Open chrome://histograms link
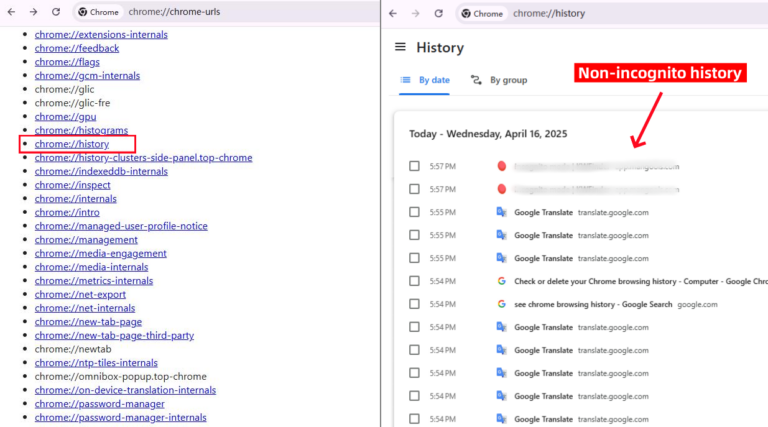This screenshot has width=768, height=427. [81, 130]
